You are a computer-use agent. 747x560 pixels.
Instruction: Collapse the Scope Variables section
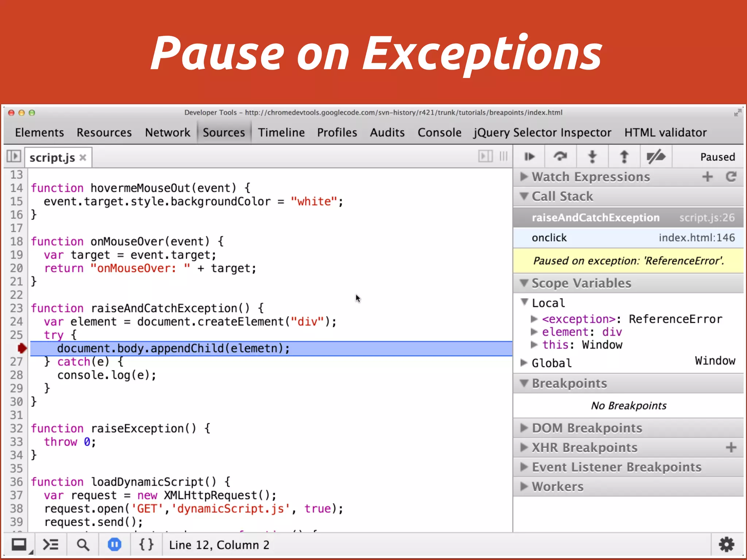524,283
